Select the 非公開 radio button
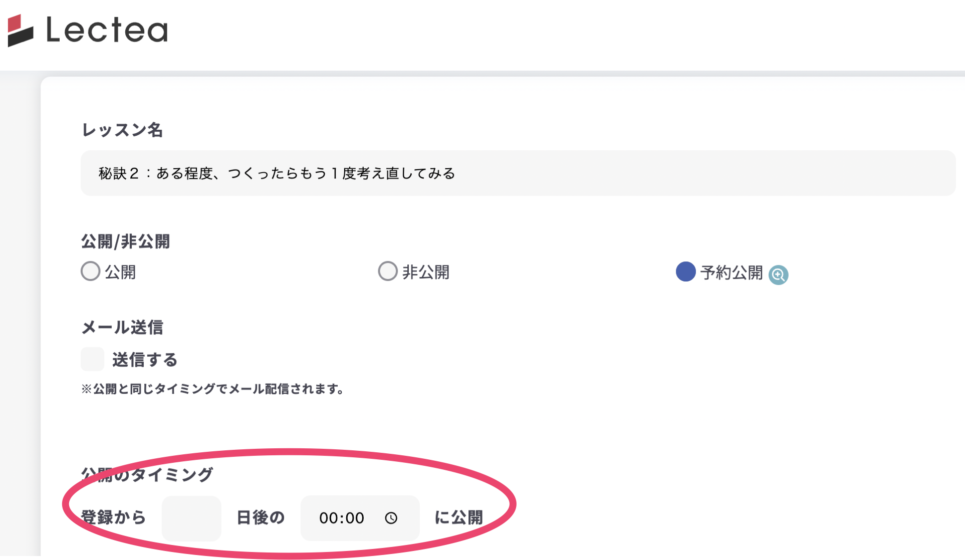This screenshot has width=965, height=560. coord(388,271)
